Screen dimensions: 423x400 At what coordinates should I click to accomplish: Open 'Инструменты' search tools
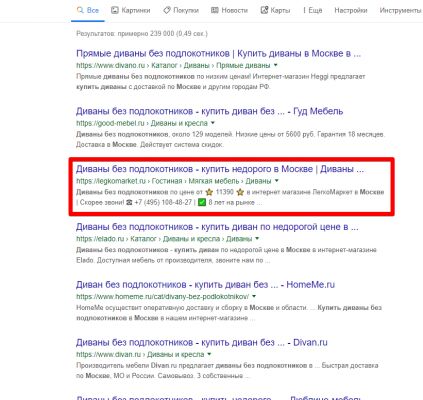coord(400,10)
